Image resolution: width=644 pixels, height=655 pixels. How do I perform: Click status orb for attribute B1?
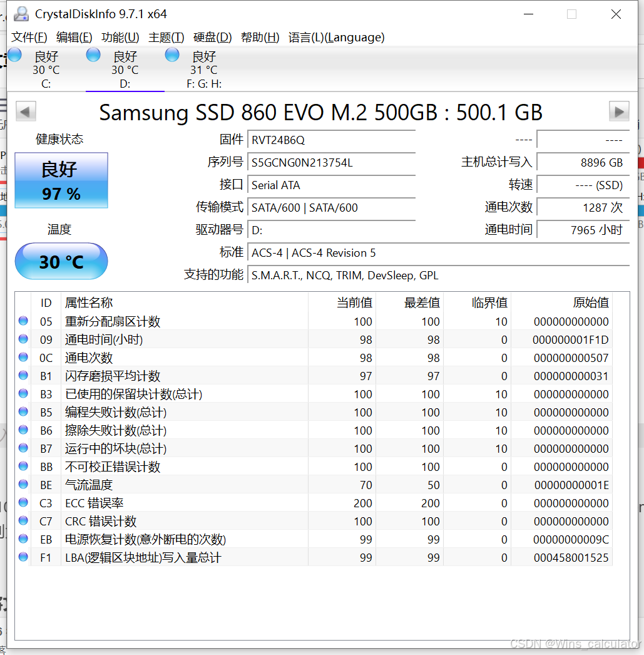coord(23,375)
